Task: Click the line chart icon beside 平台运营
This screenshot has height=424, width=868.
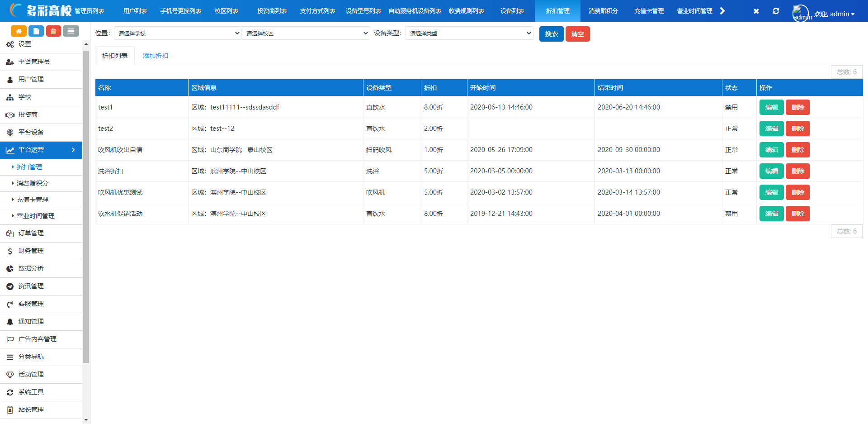Action: click(x=10, y=150)
